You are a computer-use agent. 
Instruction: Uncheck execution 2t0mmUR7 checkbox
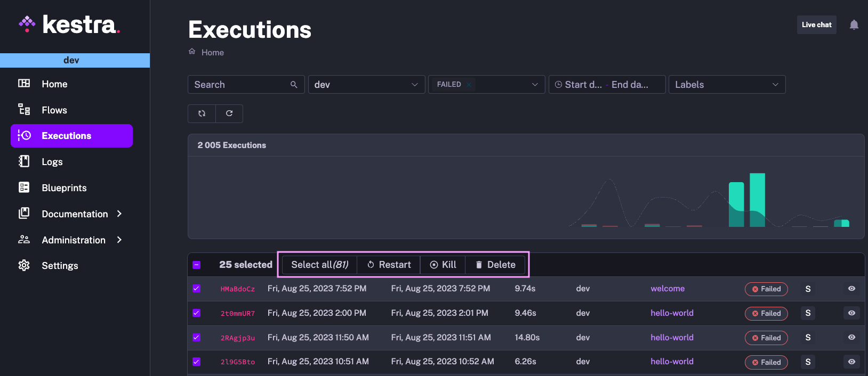pyautogui.click(x=196, y=313)
